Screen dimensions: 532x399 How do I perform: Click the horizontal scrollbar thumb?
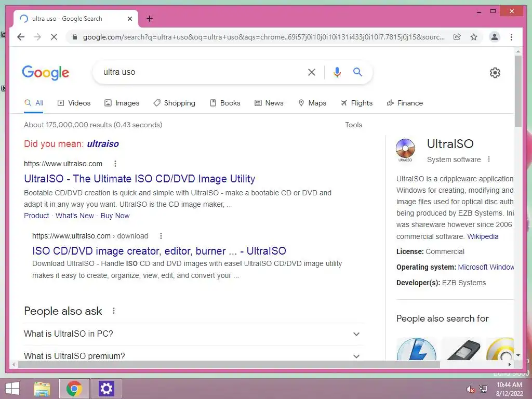click(229, 364)
